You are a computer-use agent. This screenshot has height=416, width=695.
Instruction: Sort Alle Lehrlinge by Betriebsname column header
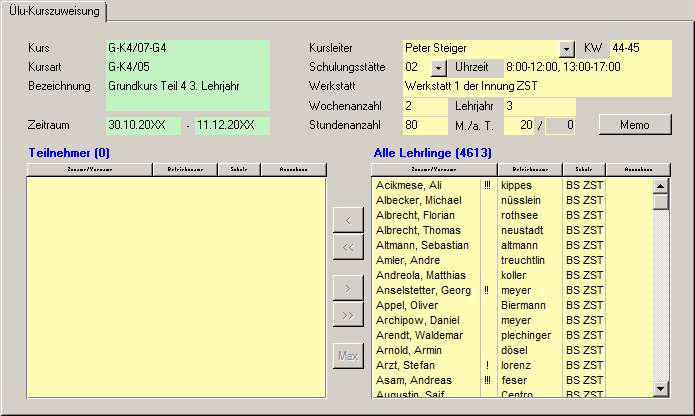click(529, 170)
